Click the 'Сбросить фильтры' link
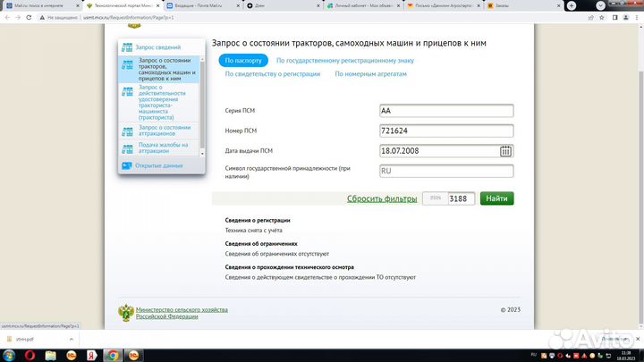 point(381,198)
